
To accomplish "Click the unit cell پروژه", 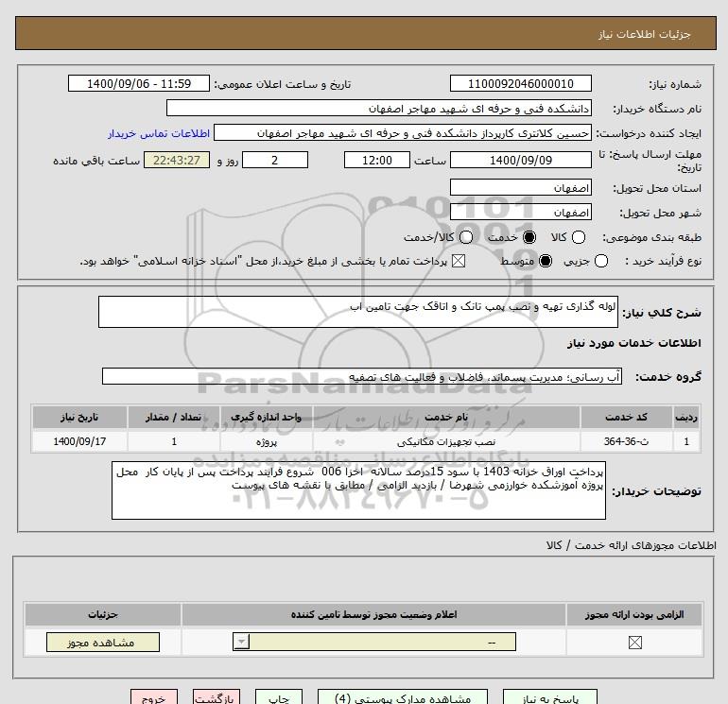I will point(267,441).
